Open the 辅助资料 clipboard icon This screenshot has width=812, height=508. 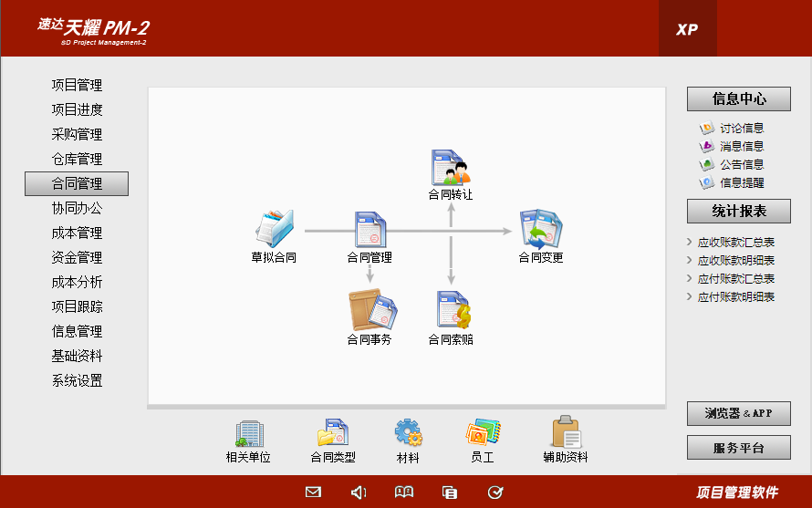[566, 433]
